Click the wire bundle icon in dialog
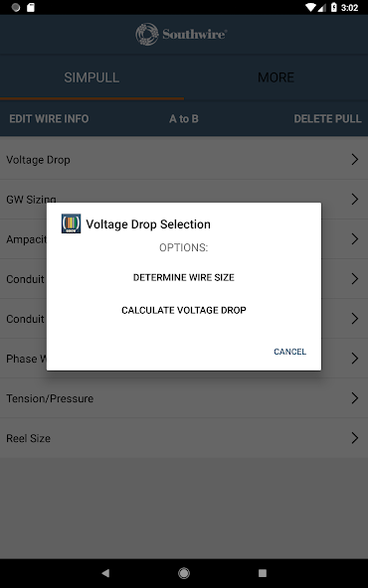The image size is (368, 588). pyautogui.click(x=71, y=223)
